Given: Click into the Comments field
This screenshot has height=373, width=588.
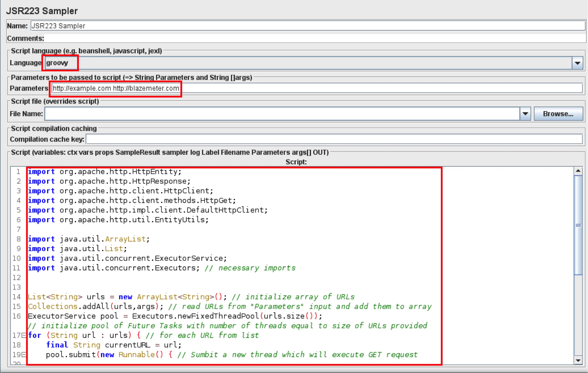Looking at the screenshot, I should pos(313,38).
